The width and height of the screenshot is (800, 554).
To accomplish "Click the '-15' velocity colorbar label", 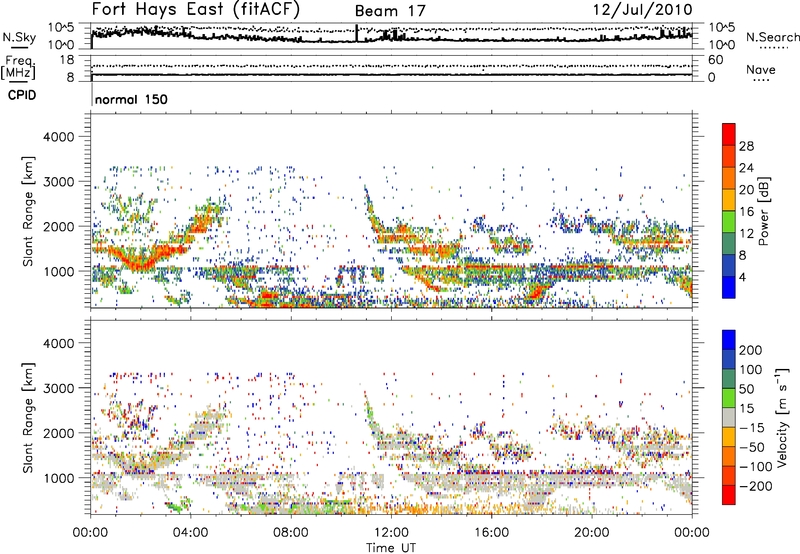I will point(752,428).
